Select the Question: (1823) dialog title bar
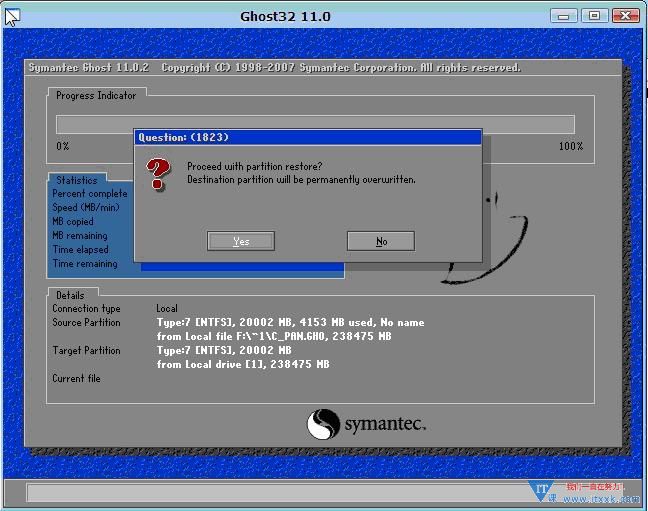This screenshot has height=511, width=648. [x=308, y=137]
